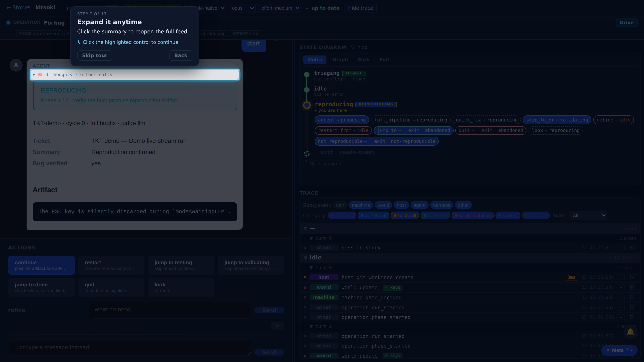
Task: Click the 'or type a message' field
Action: (x=129, y=348)
